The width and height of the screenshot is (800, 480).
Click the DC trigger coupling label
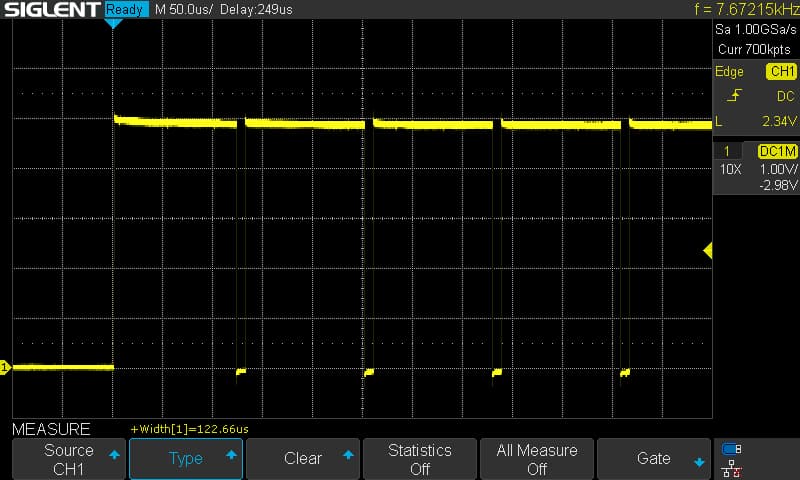(x=785, y=96)
